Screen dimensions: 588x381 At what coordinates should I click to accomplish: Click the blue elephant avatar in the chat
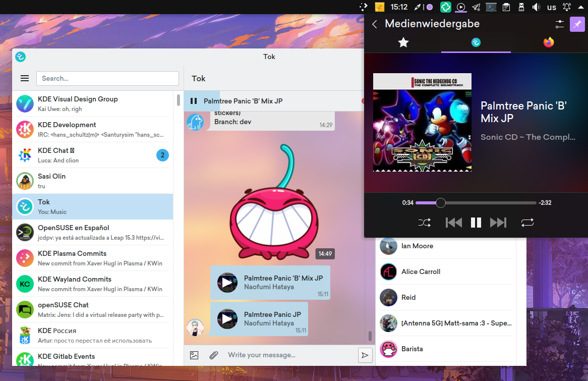[195, 122]
